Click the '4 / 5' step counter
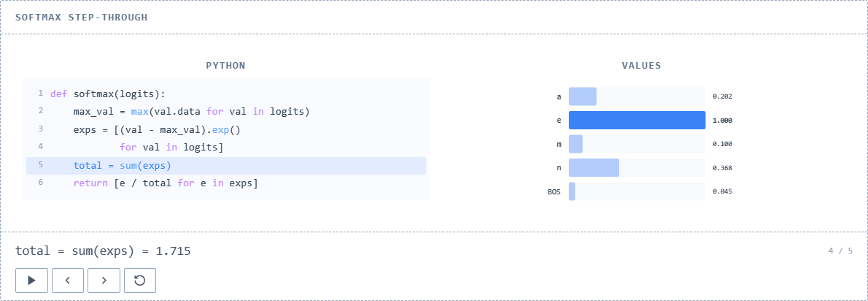Image resolution: width=868 pixels, height=301 pixels. (840, 251)
